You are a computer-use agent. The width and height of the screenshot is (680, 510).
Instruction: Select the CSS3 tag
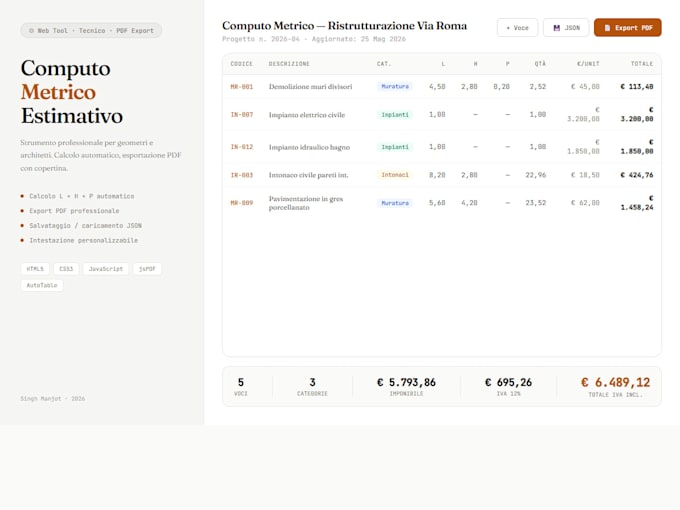(66, 269)
